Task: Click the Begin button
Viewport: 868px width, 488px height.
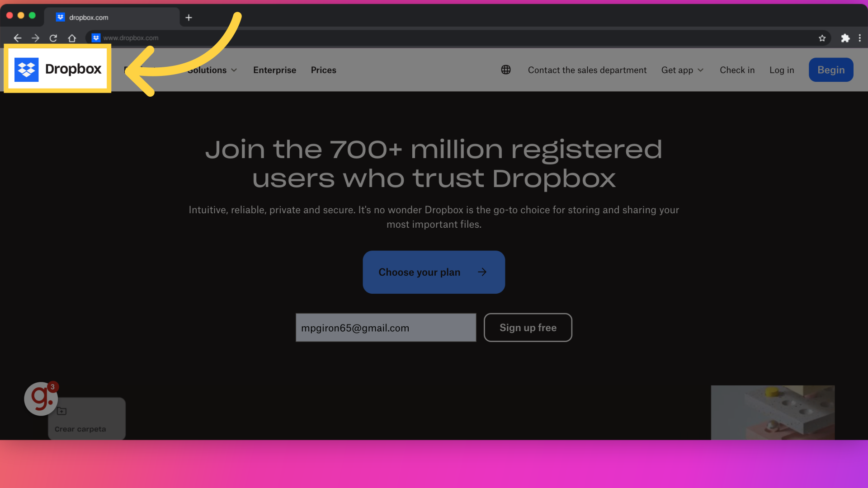Action: 831,70
